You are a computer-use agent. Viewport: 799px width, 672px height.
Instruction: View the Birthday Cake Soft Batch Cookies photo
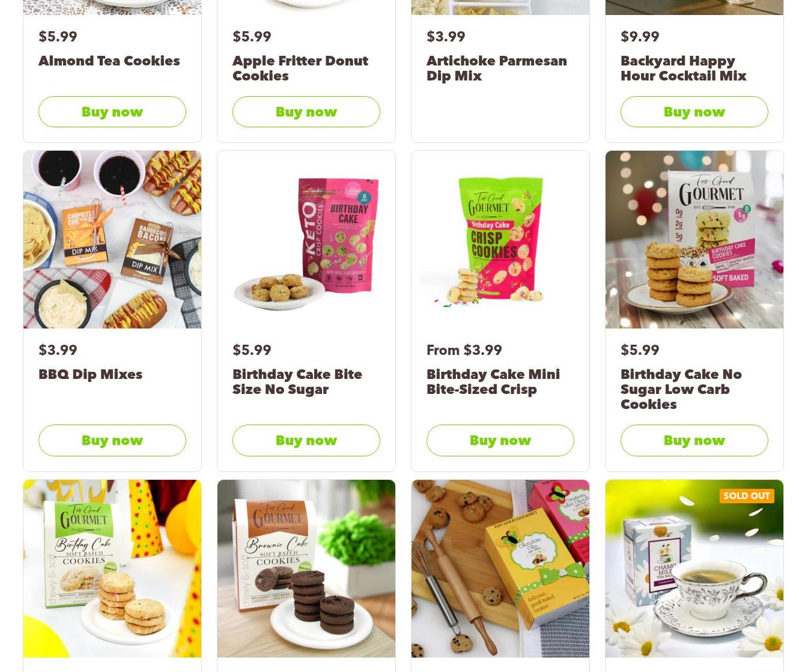(112, 569)
